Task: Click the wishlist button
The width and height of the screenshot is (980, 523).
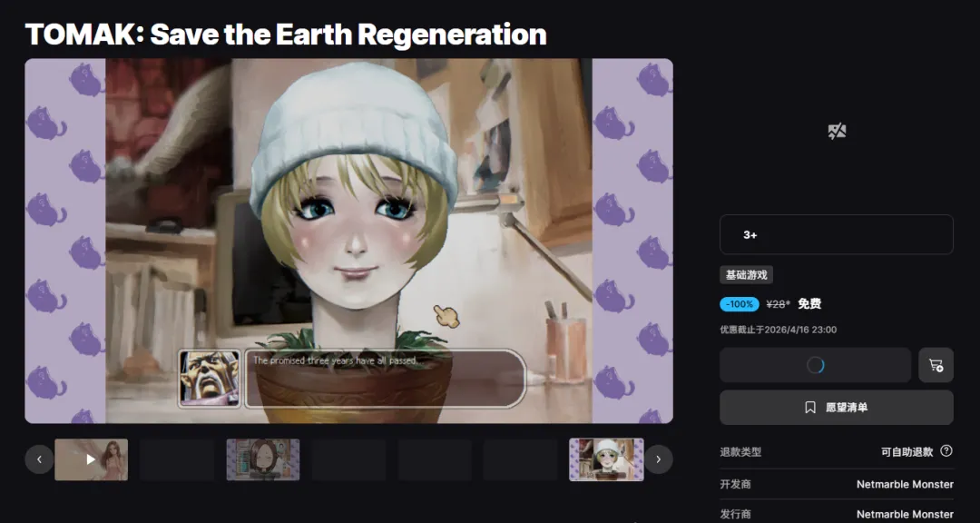Action: [x=837, y=408]
